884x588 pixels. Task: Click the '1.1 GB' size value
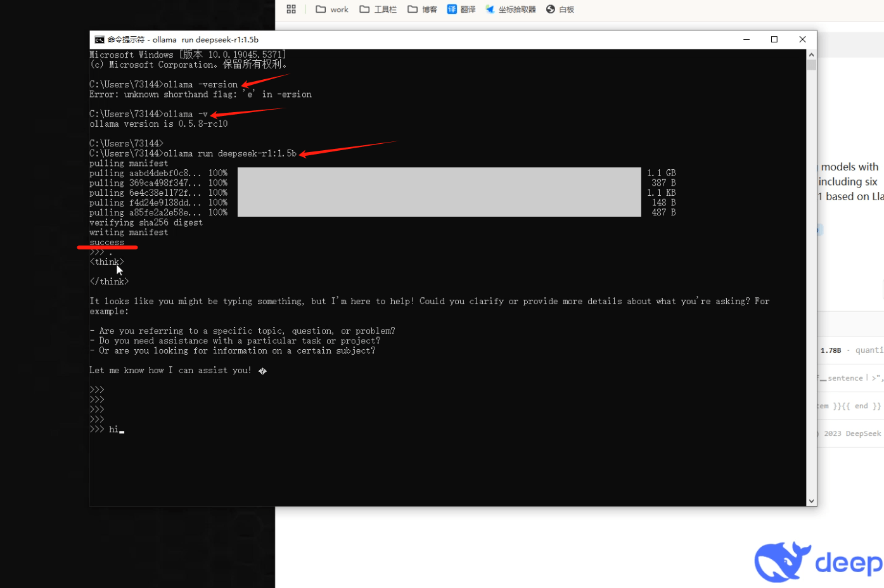662,173
